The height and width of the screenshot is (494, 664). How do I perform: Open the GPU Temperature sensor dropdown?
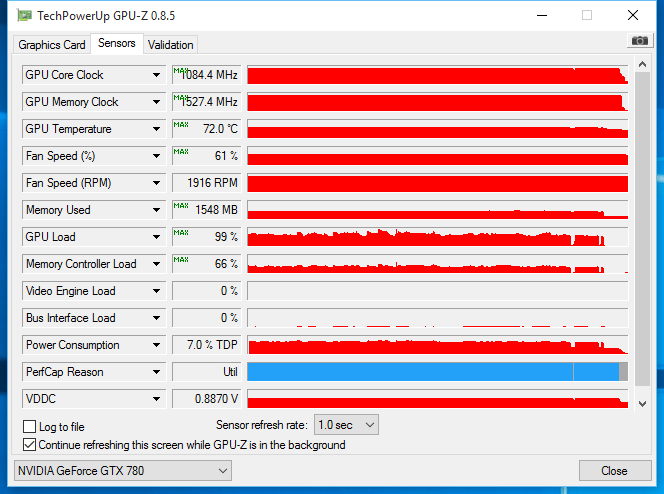(156, 129)
